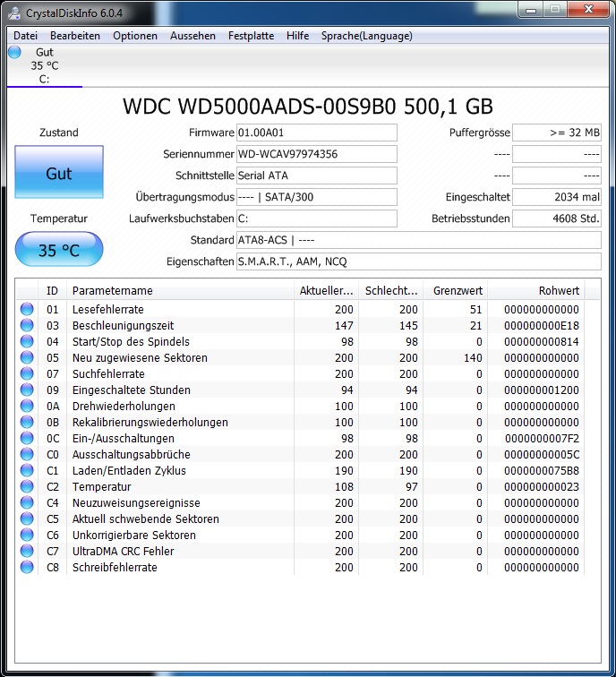Click the status orb for Eingeschaltete Stunden
616x677 pixels.
27,390
